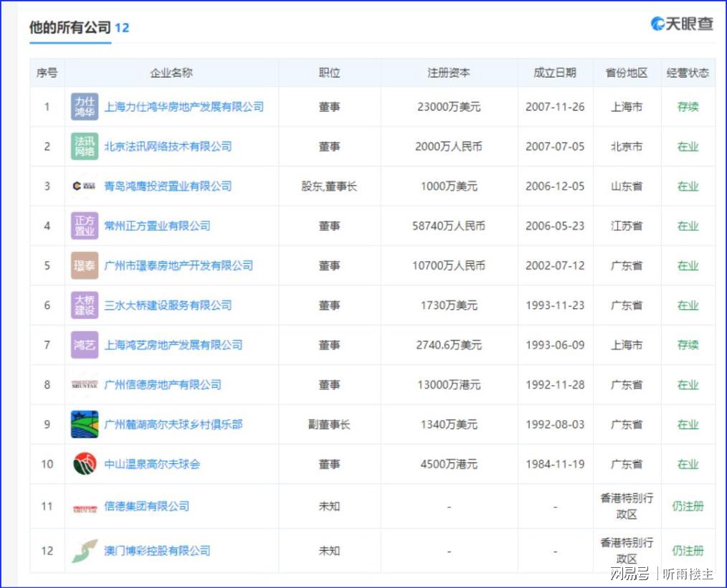Click the 经营状态 column header

(x=688, y=73)
